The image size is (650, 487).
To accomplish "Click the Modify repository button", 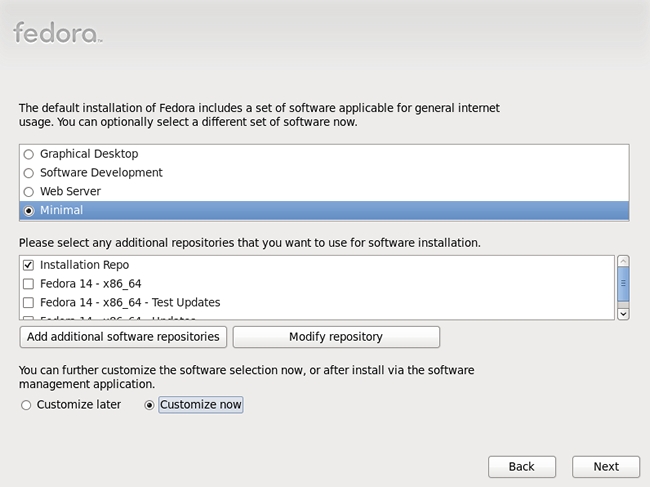I will (x=336, y=337).
